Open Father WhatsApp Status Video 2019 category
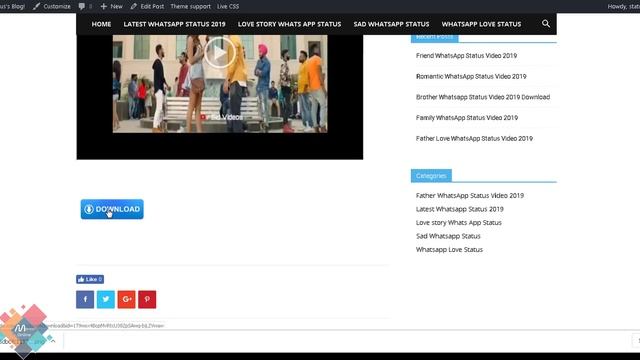 469,196
